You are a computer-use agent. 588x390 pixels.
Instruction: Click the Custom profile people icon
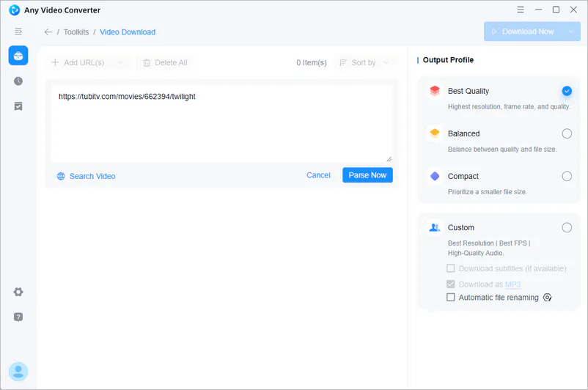point(435,227)
